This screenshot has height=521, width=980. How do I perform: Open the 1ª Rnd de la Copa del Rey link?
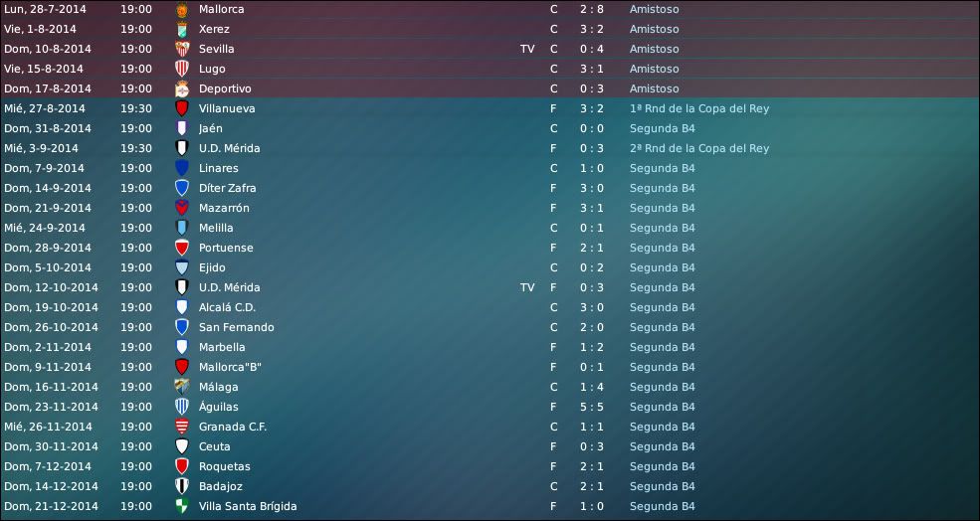pos(699,108)
